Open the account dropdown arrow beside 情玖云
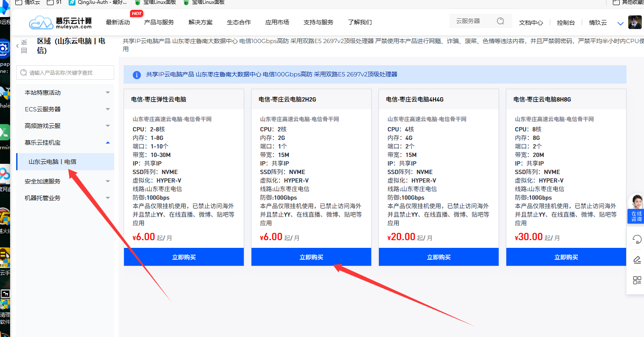Screen dimensions: 644x337 (x=620, y=23)
